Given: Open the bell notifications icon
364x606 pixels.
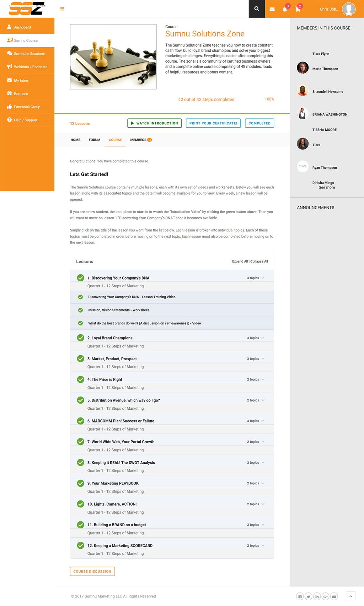Looking at the screenshot, I should [x=285, y=9].
